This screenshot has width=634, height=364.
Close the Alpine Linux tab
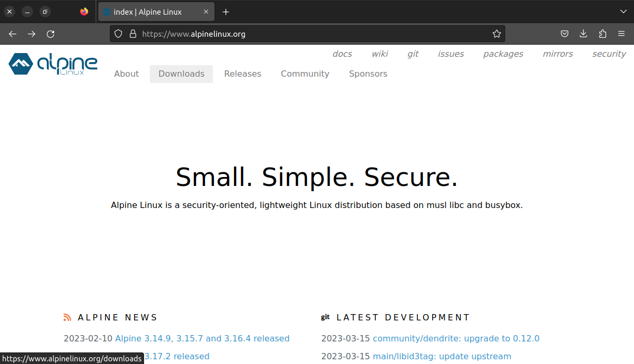point(206,12)
